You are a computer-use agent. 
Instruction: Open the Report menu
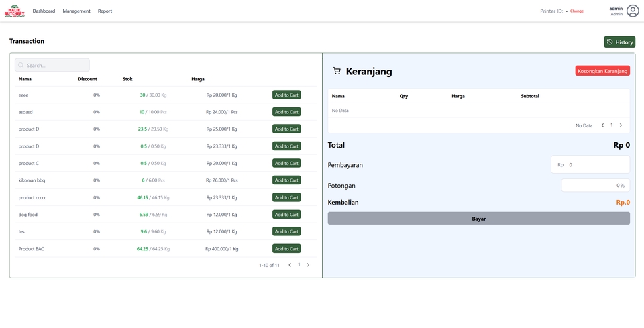tap(105, 11)
